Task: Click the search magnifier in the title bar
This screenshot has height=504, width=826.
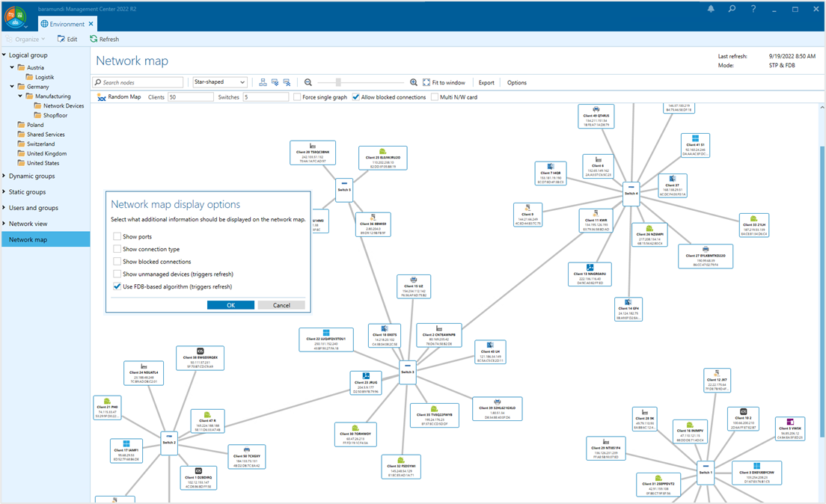Action: pos(730,9)
